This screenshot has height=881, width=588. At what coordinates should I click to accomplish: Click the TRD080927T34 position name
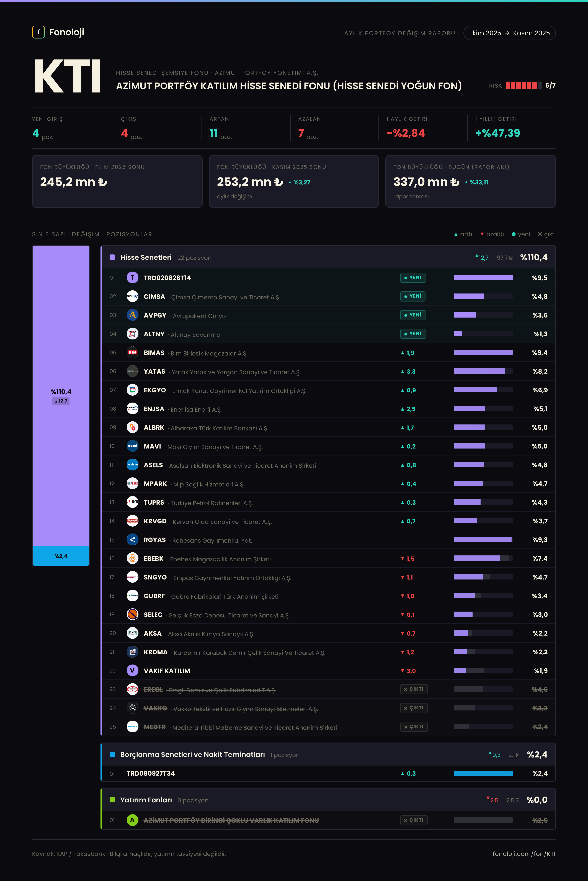coord(151,773)
